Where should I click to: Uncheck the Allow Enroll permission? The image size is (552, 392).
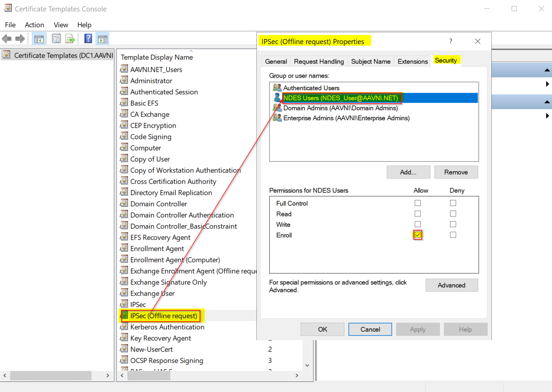pos(418,235)
